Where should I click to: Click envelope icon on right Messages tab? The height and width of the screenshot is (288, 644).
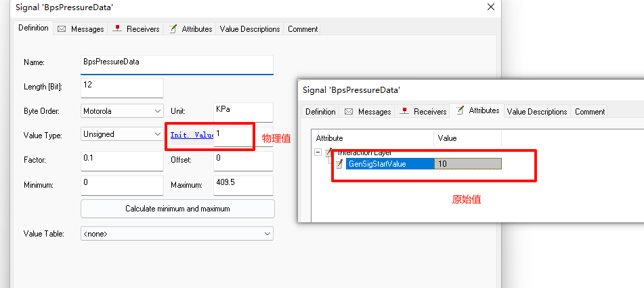(x=349, y=112)
